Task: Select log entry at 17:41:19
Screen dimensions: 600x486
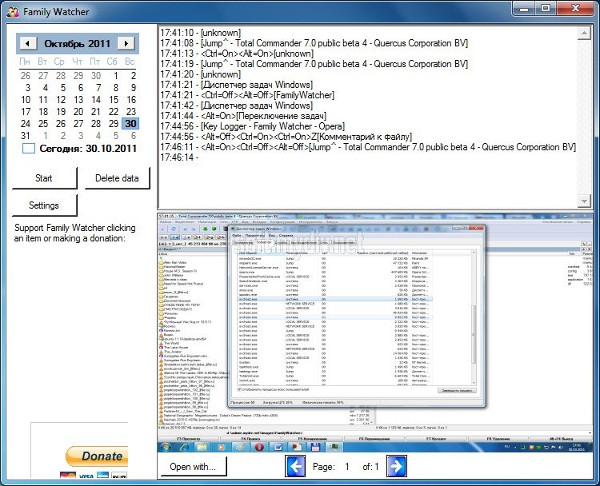Action: 314,64
